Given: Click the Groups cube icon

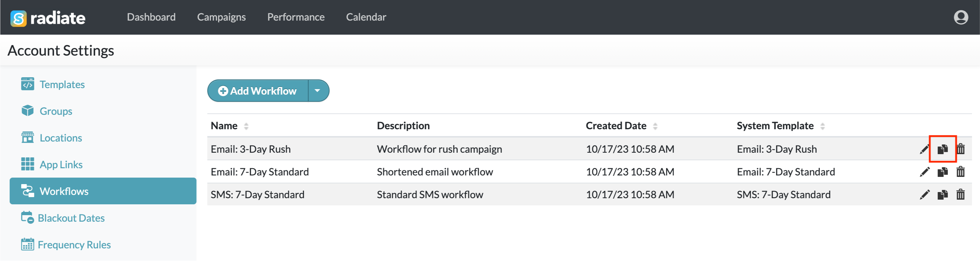Looking at the screenshot, I should 27,110.
